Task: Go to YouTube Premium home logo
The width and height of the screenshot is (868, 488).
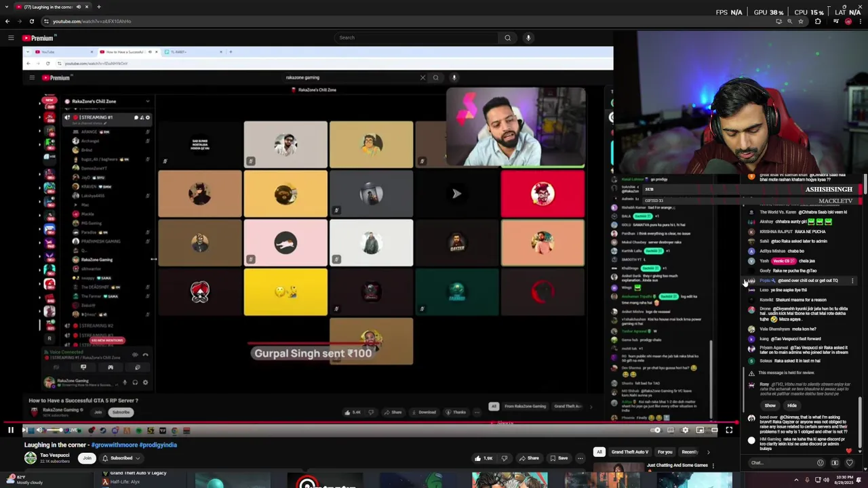Action: pyautogui.click(x=38, y=38)
